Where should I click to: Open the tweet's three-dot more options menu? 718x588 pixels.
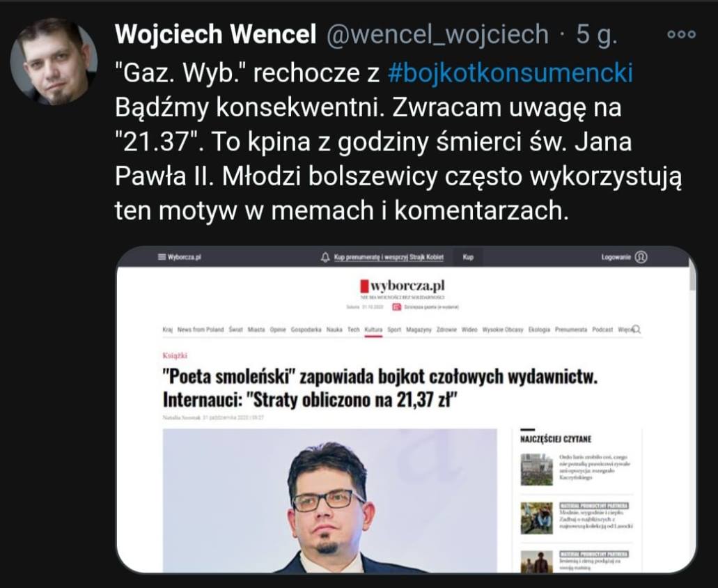(681, 34)
